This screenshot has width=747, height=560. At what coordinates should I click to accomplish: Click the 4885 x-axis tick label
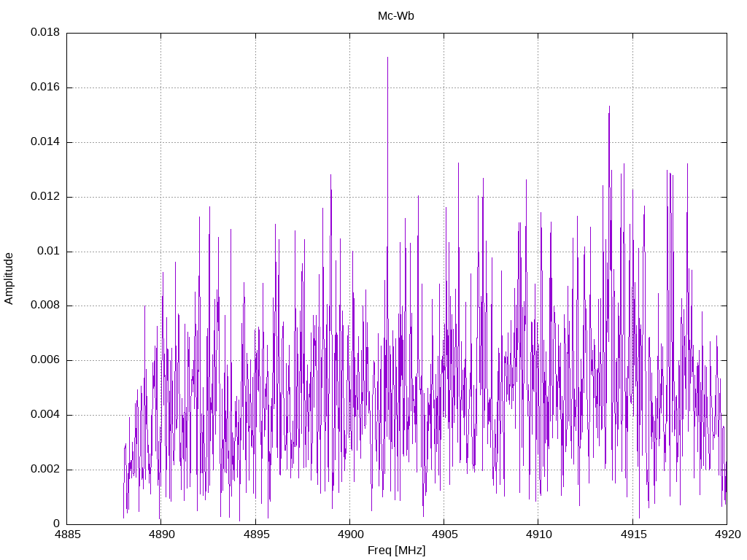pos(68,534)
